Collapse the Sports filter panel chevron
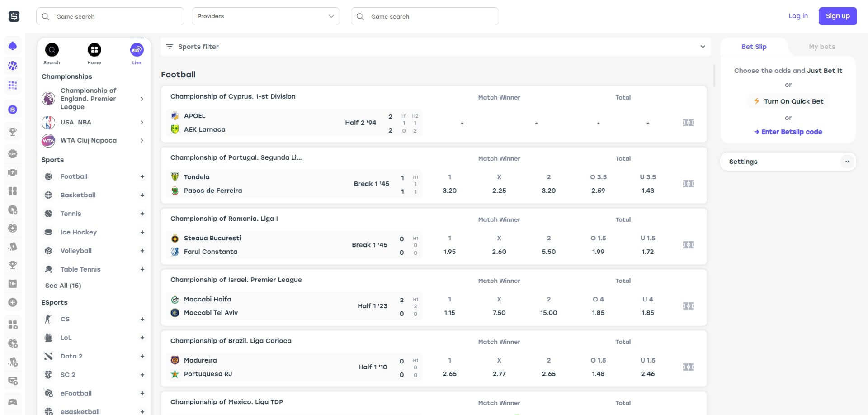The image size is (868, 415). [x=703, y=46]
